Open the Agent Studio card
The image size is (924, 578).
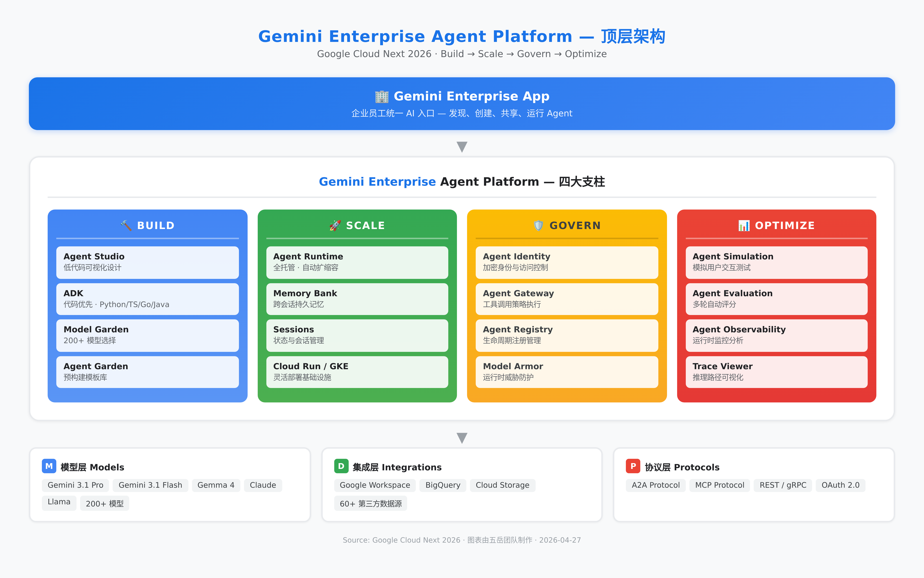point(147,262)
